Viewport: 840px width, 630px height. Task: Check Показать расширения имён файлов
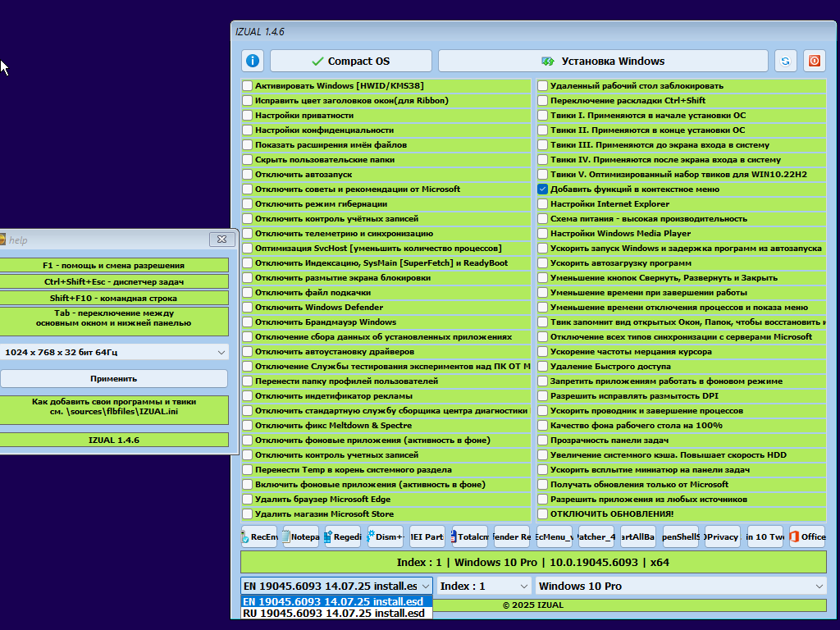(247, 144)
